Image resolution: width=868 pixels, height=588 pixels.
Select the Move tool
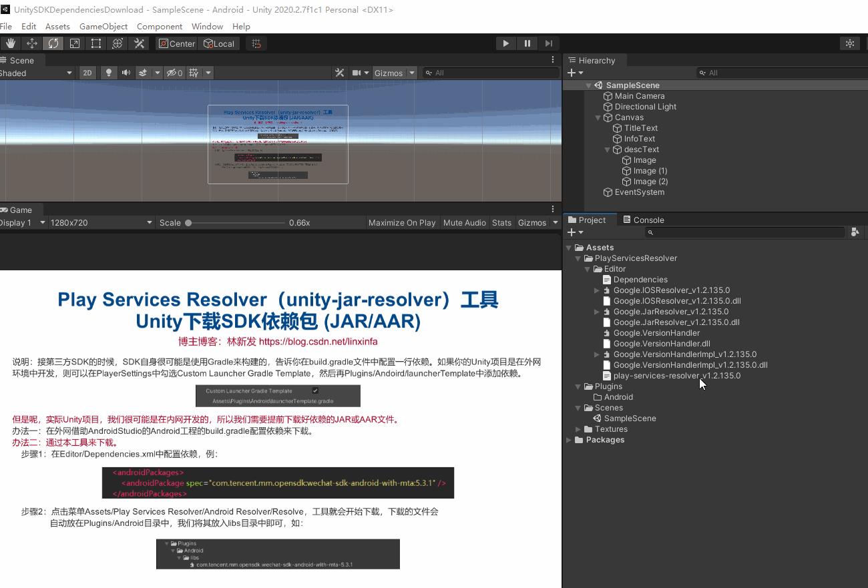tap(31, 43)
